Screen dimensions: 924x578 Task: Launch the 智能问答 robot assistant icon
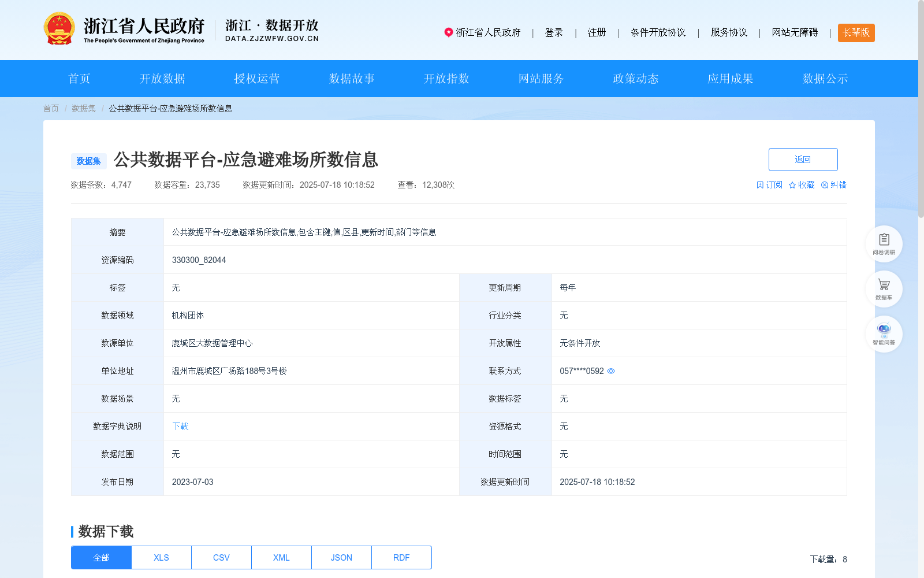[884, 330]
